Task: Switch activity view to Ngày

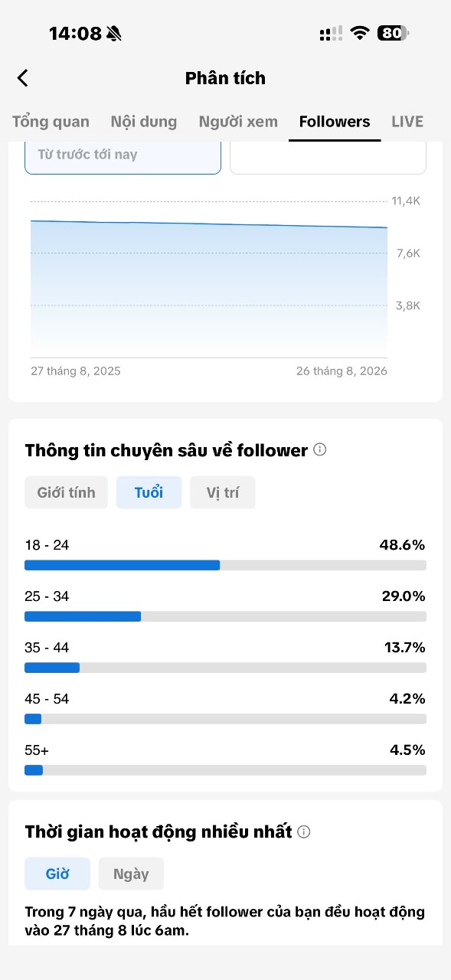Action: (131, 874)
